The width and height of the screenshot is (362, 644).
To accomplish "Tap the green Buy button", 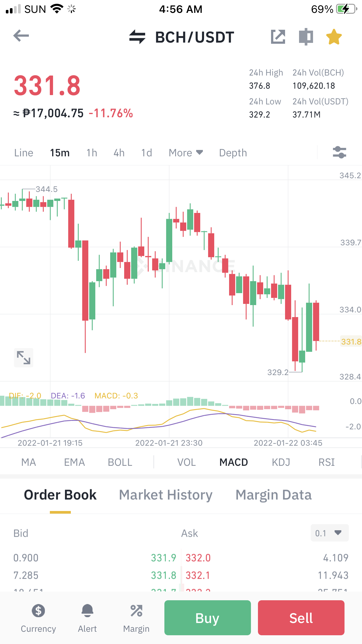I will pos(208,618).
